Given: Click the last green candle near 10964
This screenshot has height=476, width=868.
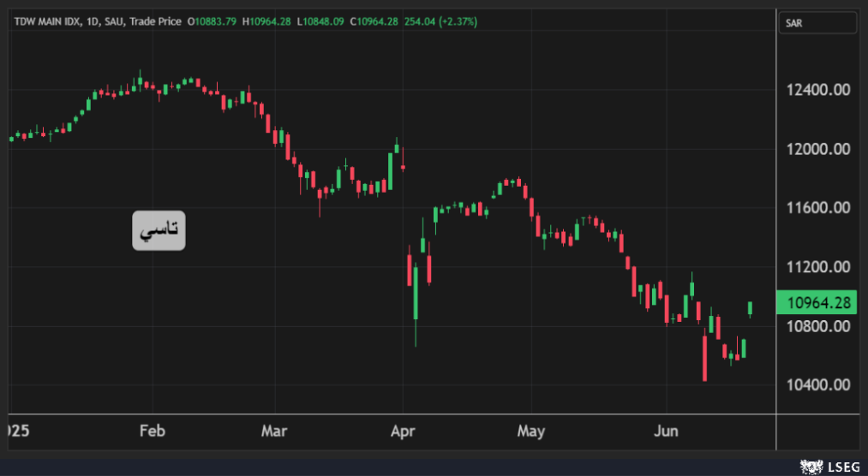Looking at the screenshot, I should click(751, 307).
